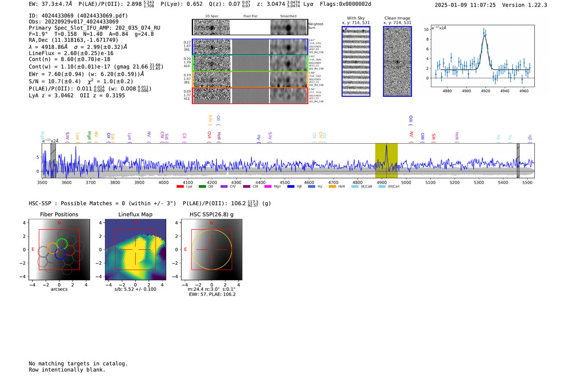This screenshot has width=576, height=392.
Task: Select the red-bordered 2D Spec fiber cutout
Action: [x=212, y=95]
